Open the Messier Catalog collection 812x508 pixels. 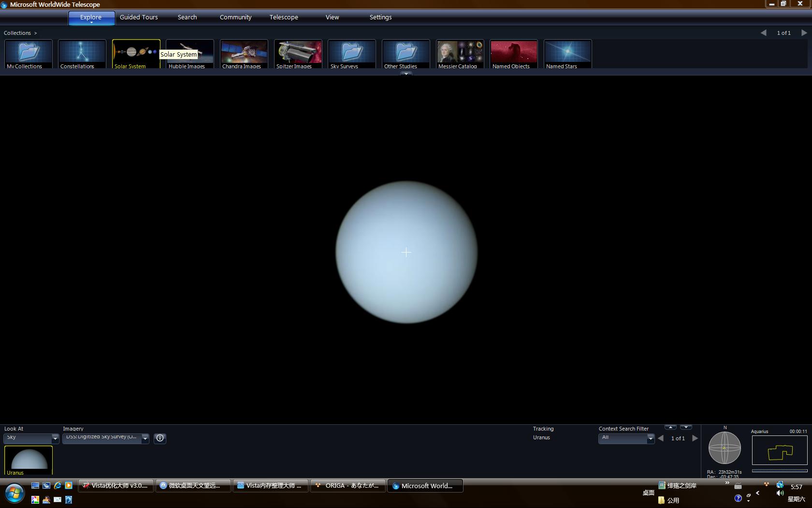460,54
